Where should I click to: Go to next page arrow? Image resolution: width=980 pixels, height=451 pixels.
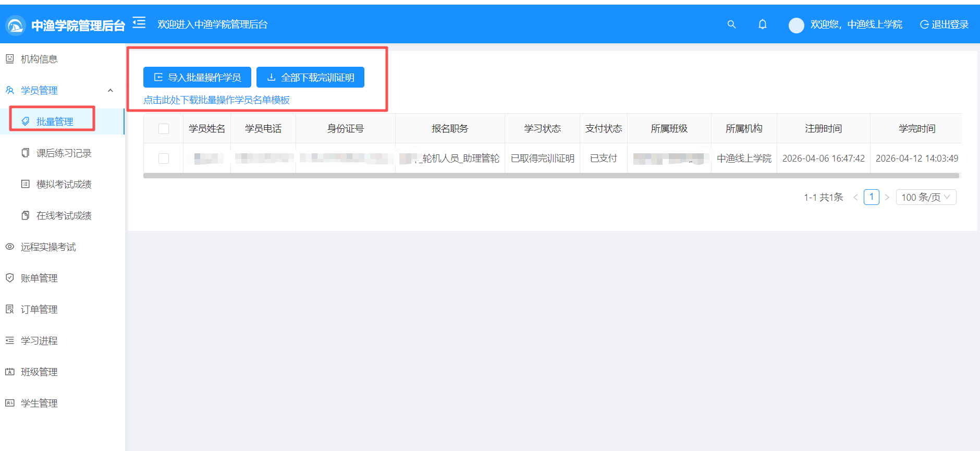[x=887, y=197]
